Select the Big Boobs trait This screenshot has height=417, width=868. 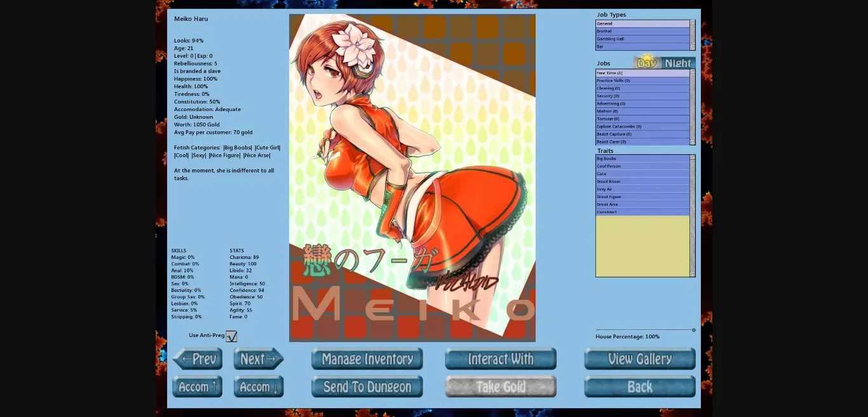coord(642,158)
